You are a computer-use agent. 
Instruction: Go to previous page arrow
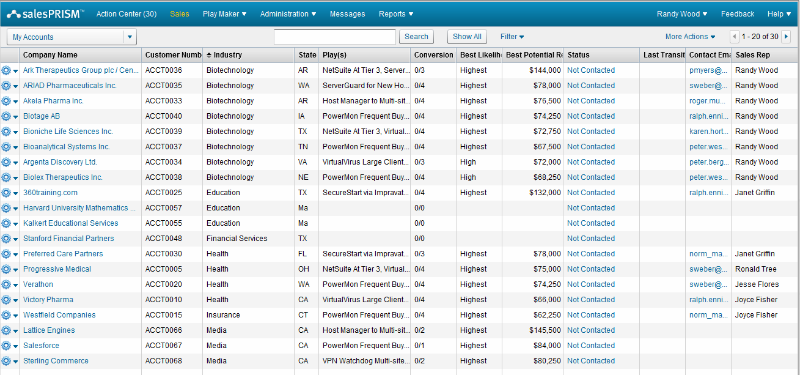click(735, 37)
